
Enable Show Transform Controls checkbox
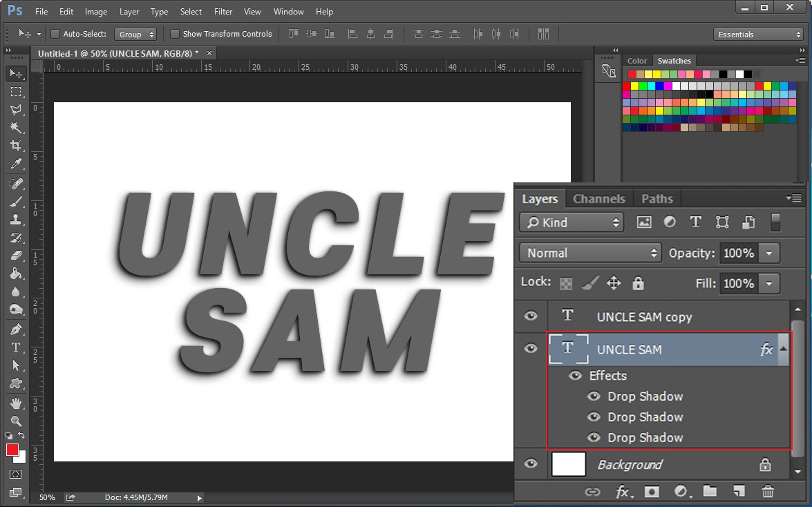175,34
